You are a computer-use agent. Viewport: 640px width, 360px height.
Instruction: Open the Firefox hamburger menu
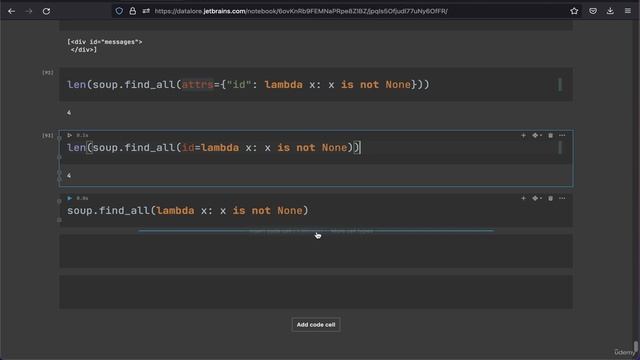pos(628,11)
